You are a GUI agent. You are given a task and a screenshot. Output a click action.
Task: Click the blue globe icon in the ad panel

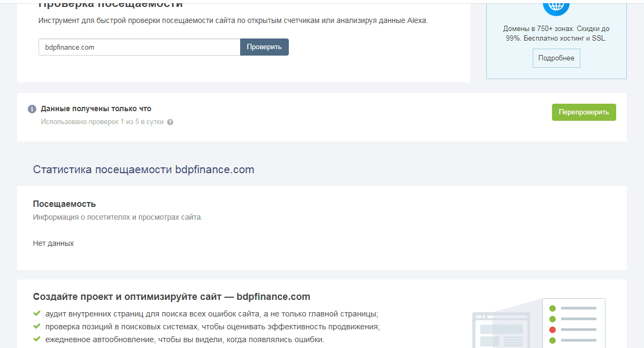point(556,5)
